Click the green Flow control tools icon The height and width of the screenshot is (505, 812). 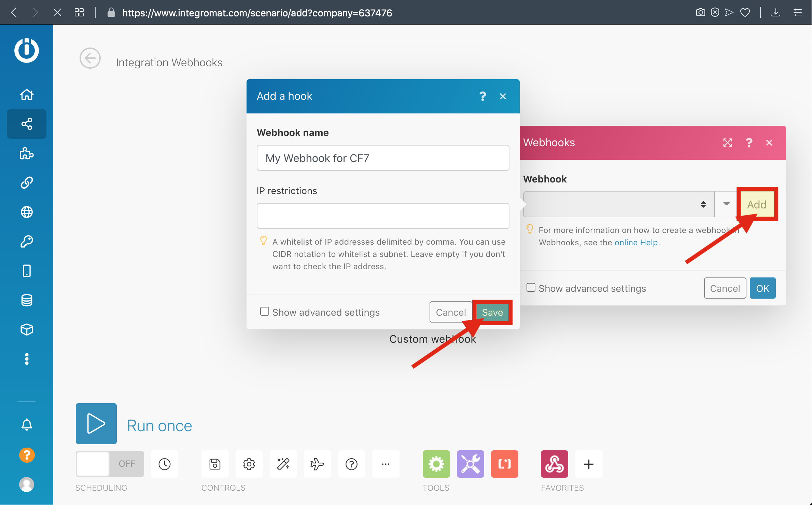[436, 464]
